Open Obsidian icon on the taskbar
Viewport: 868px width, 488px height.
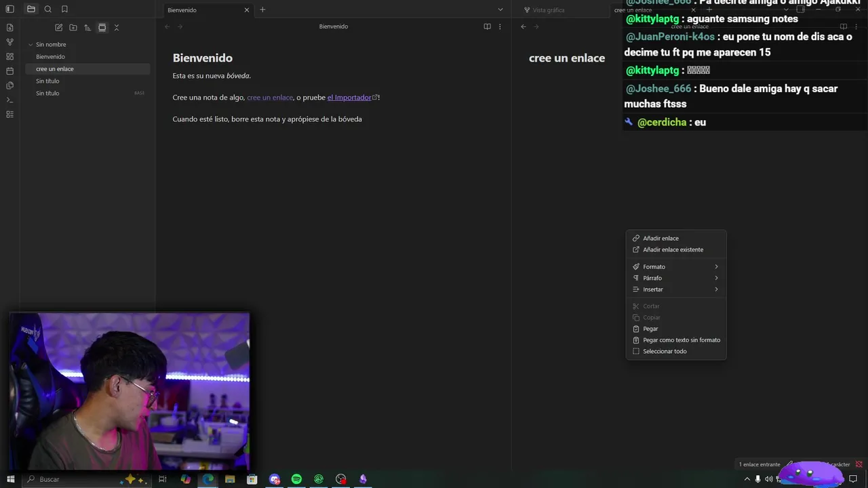(x=363, y=479)
